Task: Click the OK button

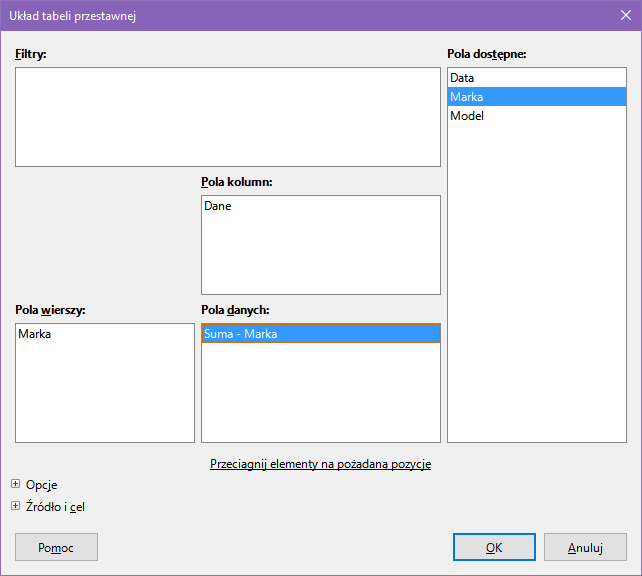Action: (494, 547)
